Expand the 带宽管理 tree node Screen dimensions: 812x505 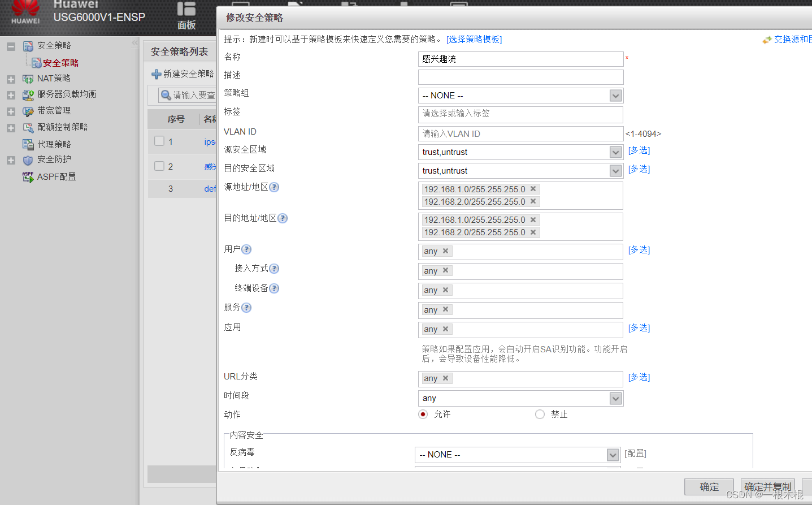(x=11, y=111)
